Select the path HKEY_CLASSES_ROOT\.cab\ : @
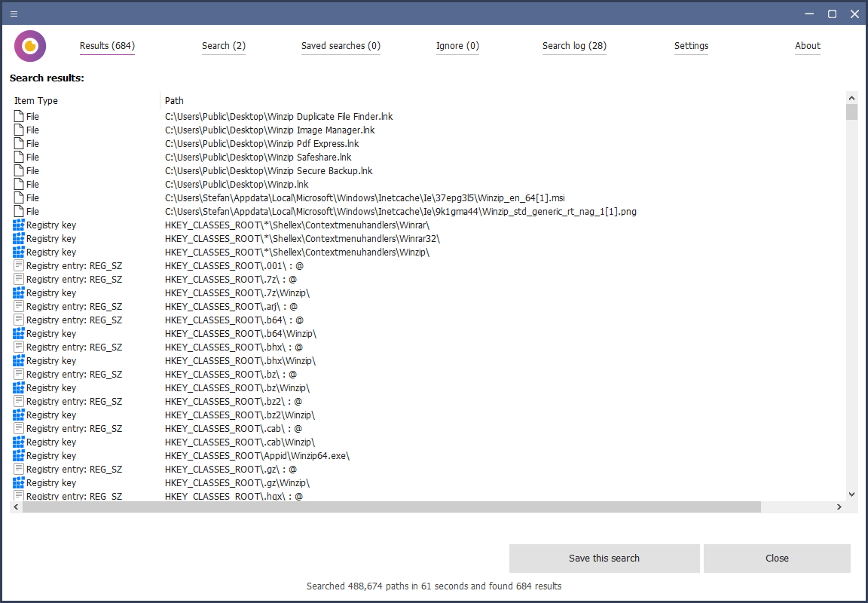This screenshot has width=868, height=603. pos(234,429)
